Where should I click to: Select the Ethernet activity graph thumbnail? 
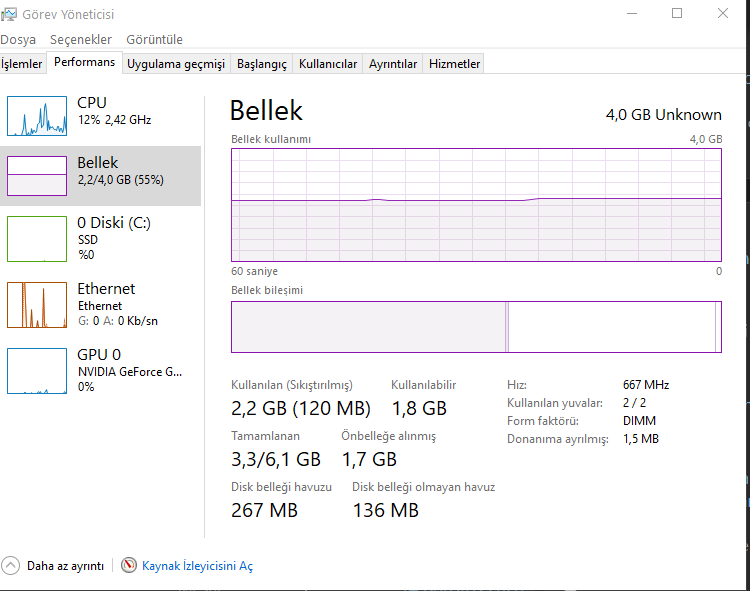(37, 304)
